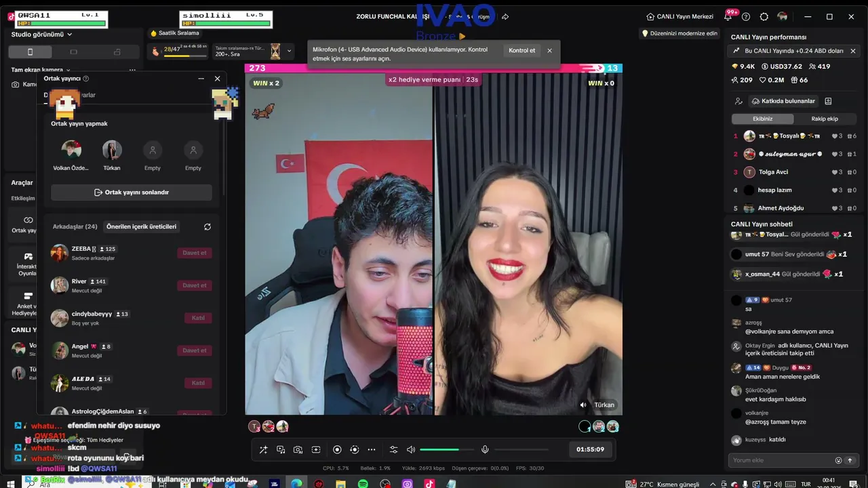This screenshot has height=488, width=868.
Task: Open the three-dot menu in bottom toolbar
Action: click(x=372, y=449)
